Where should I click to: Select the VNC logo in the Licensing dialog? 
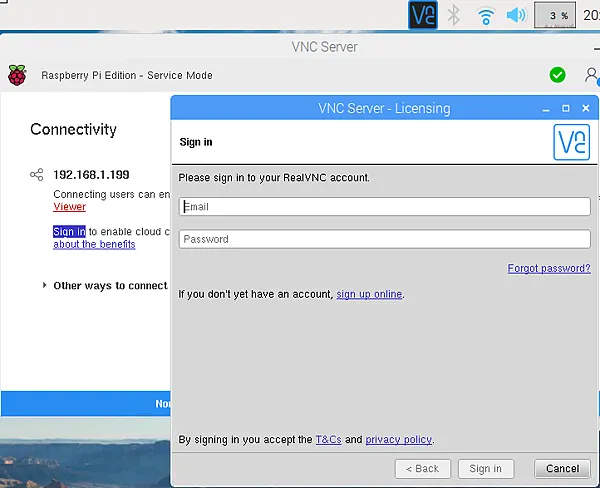point(571,142)
